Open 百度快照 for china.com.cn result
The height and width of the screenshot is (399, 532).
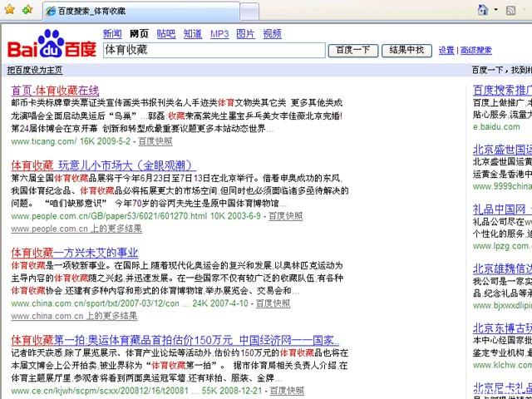point(273,303)
